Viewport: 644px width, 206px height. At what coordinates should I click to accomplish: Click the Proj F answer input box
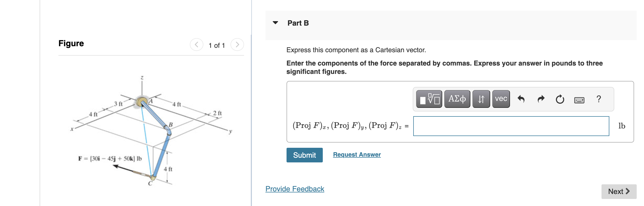511,126
